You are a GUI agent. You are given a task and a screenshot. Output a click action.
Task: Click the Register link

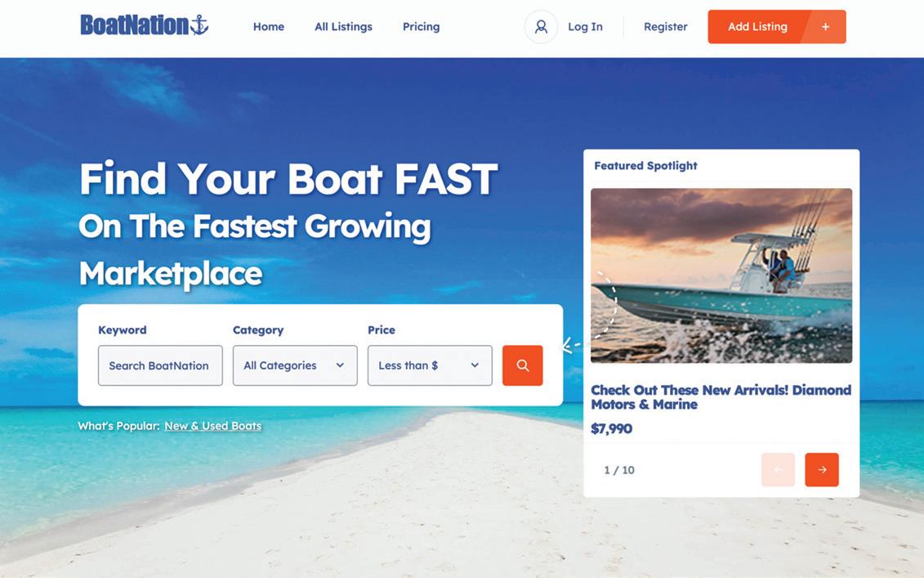pyautogui.click(x=665, y=26)
